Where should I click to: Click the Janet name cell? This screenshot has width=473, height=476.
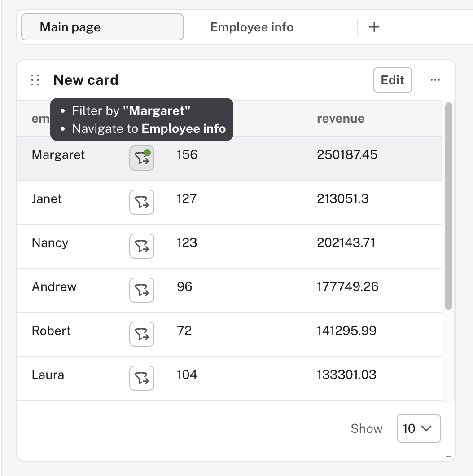[47, 199]
